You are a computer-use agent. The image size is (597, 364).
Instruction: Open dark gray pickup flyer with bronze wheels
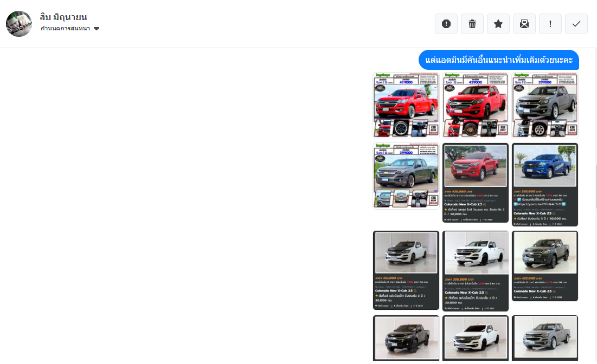pos(406,175)
